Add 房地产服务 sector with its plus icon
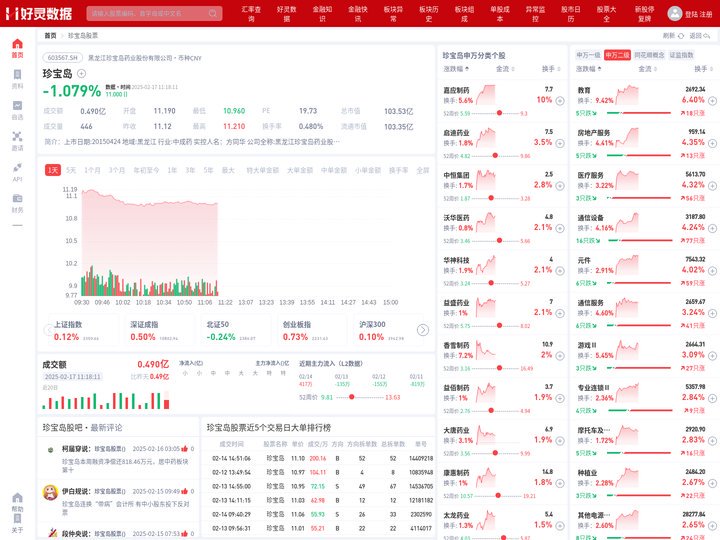 (712, 143)
